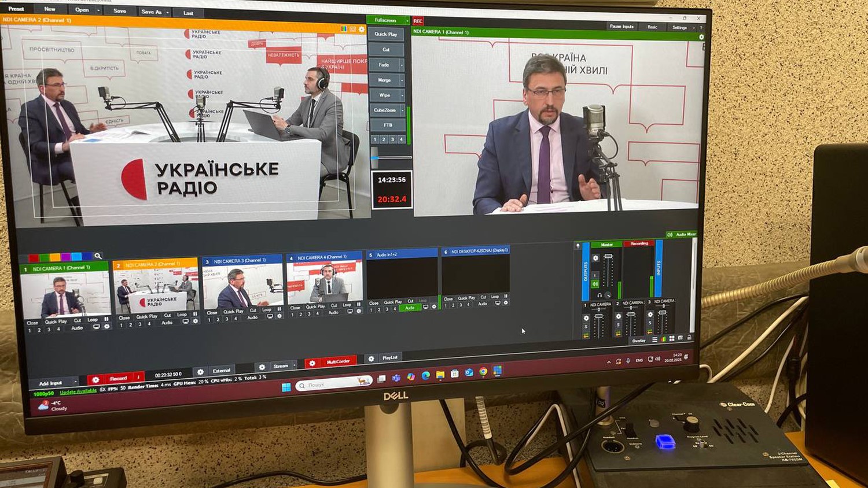This screenshot has height=488, width=868.
Task: Select the orange input color swatch
Action: point(55,257)
